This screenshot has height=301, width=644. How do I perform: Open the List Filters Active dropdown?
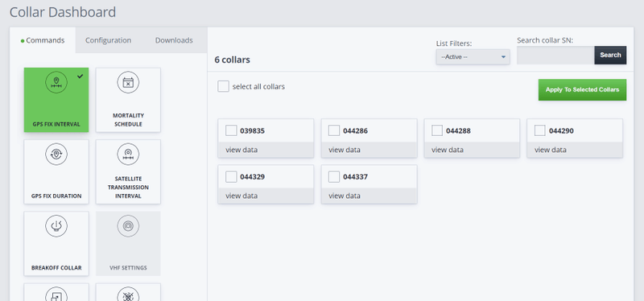pyautogui.click(x=473, y=56)
